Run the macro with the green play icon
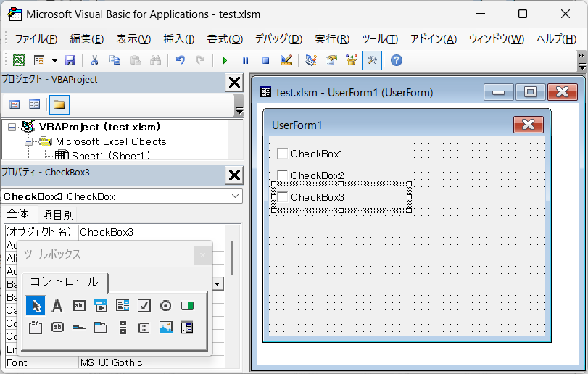Image resolution: width=588 pixels, height=374 pixels. tap(225, 60)
